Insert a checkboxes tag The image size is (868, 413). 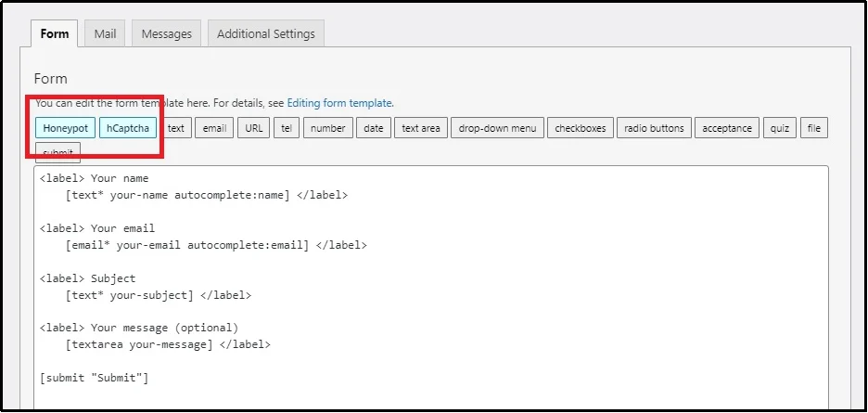click(581, 128)
